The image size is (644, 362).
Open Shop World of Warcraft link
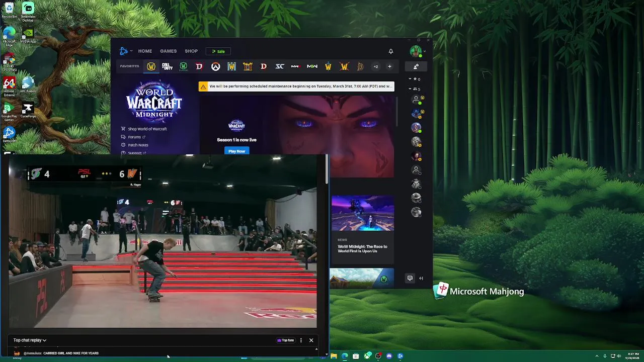(144, 129)
